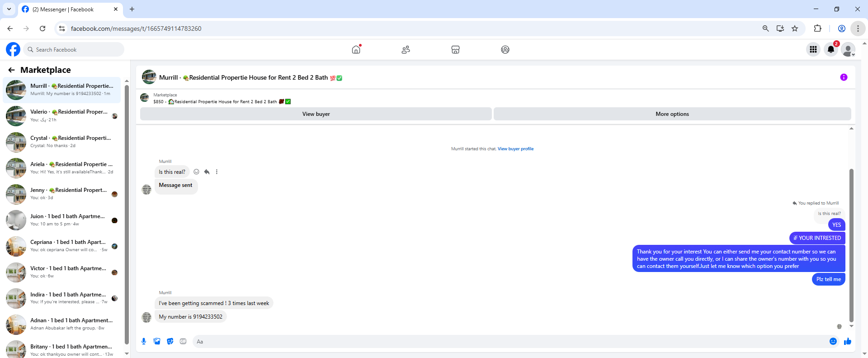Attach a photo using the image icon
The width and height of the screenshot is (868, 358).
(157, 341)
